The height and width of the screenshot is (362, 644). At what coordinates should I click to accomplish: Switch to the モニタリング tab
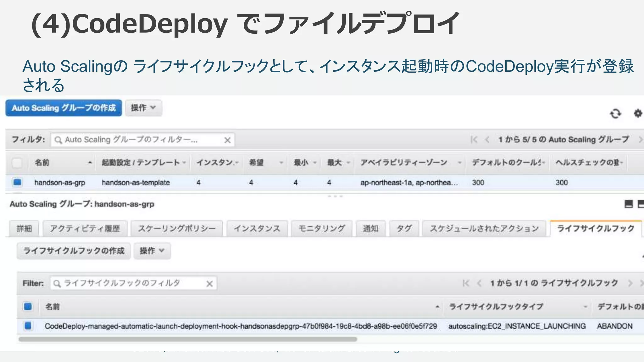[322, 228]
